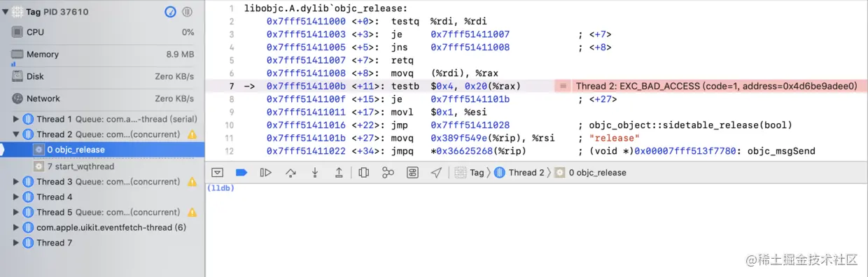Open the Disk gauge report
This screenshot has width=868, height=277.
tap(102, 76)
